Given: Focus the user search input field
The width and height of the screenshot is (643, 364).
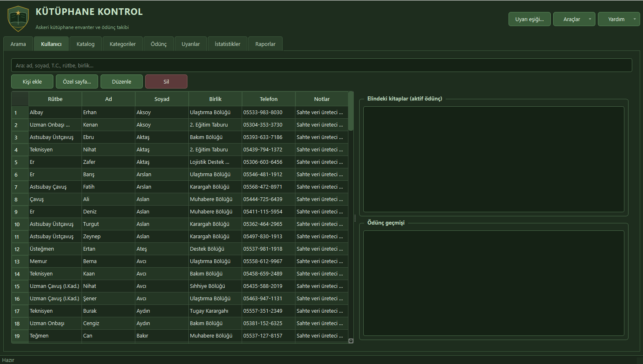Looking at the screenshot, I should 321,65.
